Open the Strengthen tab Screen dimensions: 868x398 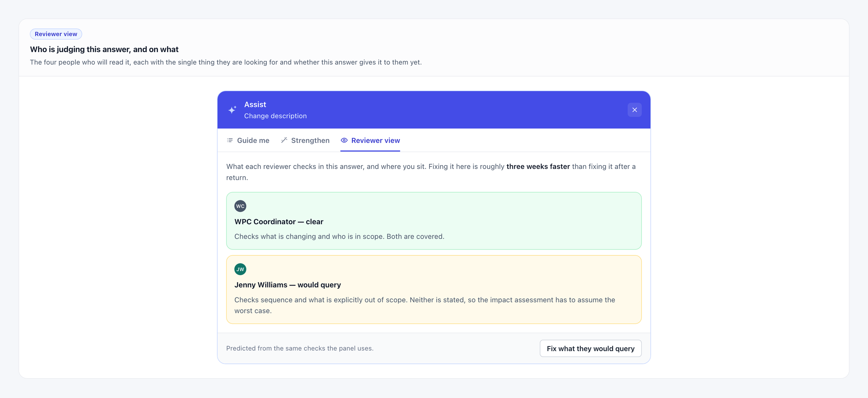tap(305, 140)
